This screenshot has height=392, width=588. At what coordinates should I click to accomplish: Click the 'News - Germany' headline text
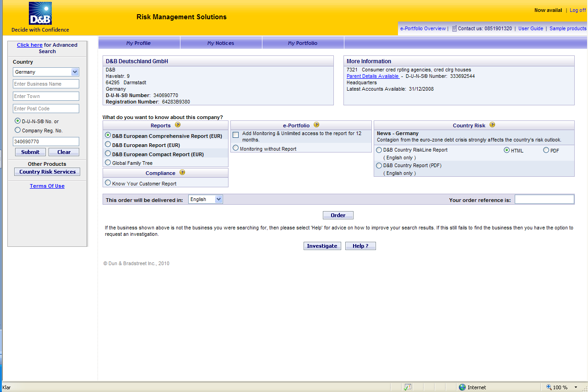coord(397,133)
